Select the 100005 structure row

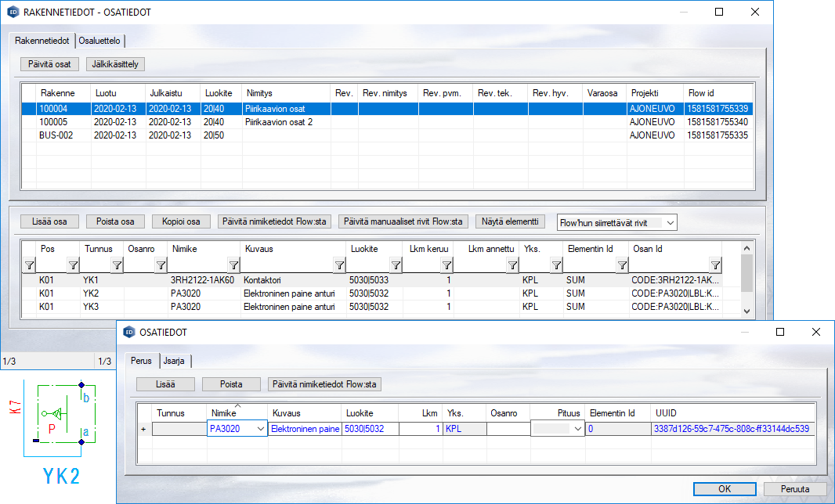click(55, 122)
